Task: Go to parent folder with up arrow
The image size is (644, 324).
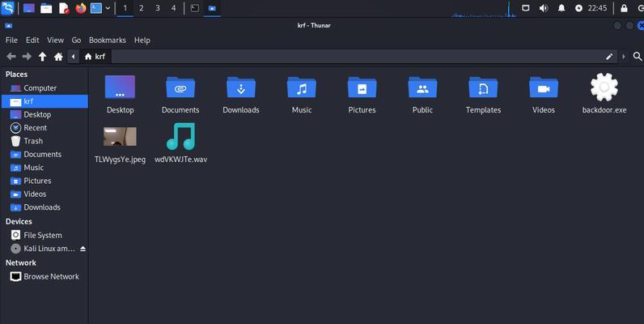Action: click(42, 57)
